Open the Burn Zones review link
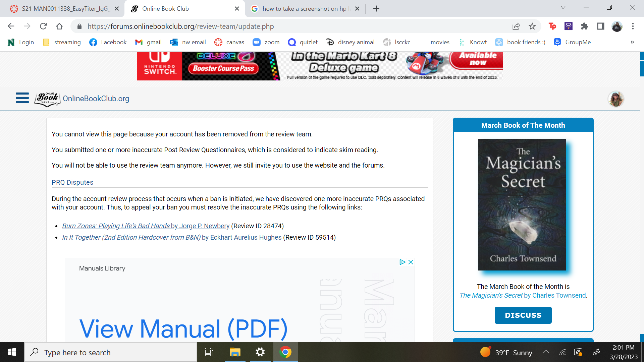 pyautogui.click(x=146, y=226)
